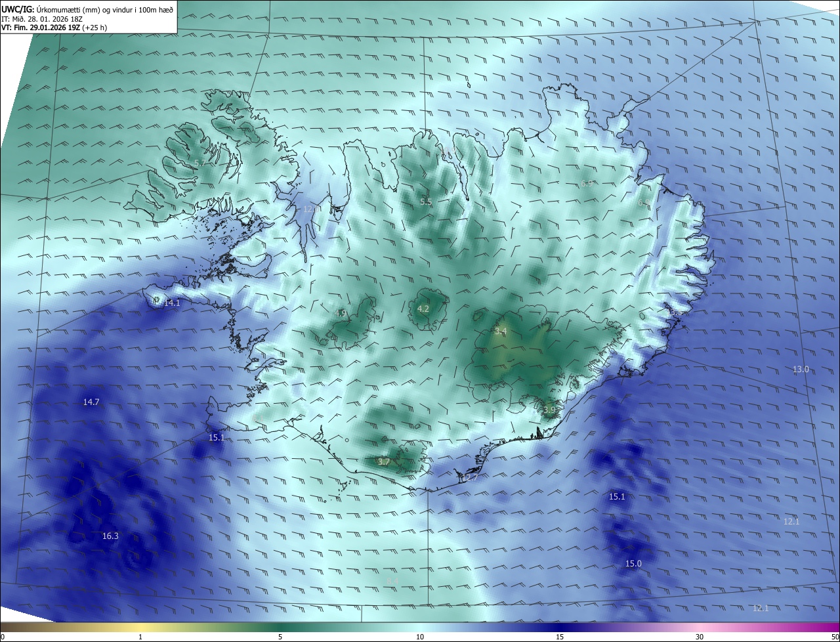Click the 14.1 value at Snæfellsnes tip
This screenshot has height=642, width=840.
coord(172,303)
